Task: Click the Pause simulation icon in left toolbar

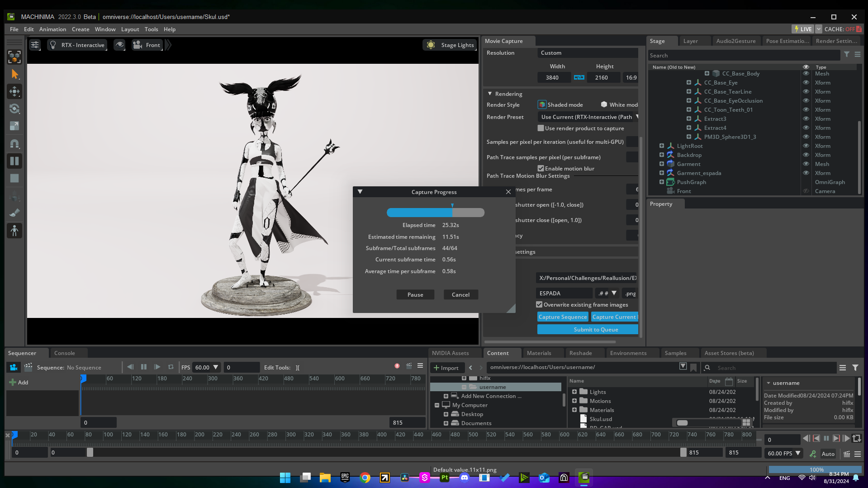Action: [x=14, y=161]
